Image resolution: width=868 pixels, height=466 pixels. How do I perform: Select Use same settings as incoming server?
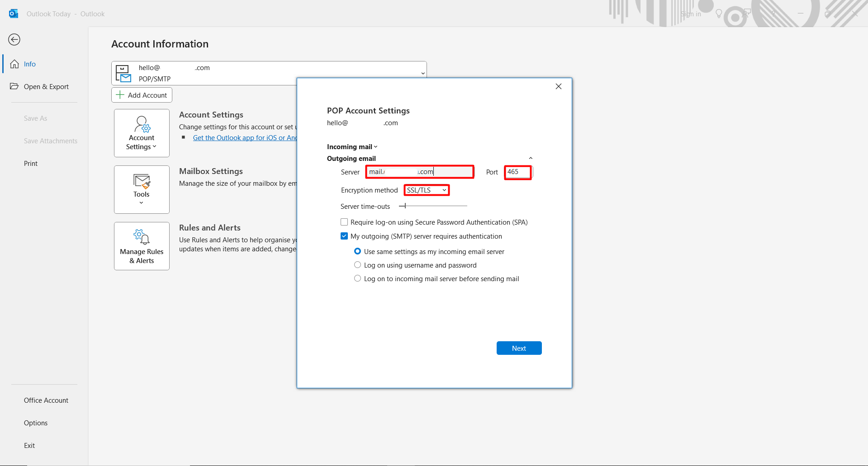[357, 251]
